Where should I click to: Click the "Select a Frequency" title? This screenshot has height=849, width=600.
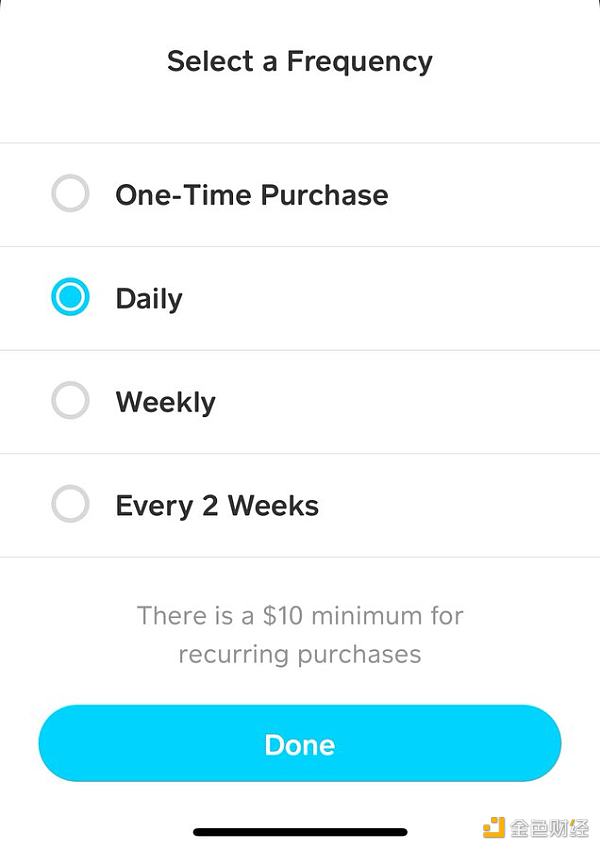click(x=300, y=61)
